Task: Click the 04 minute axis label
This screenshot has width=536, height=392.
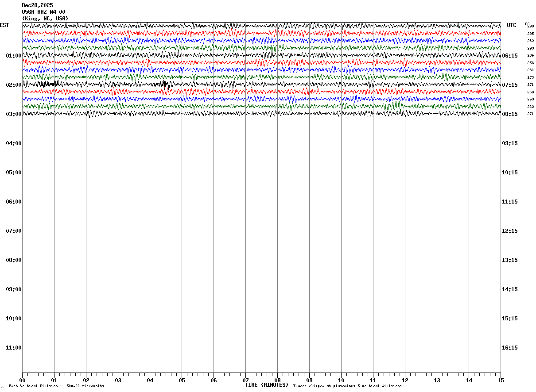Action: click(x=150, y=380)
